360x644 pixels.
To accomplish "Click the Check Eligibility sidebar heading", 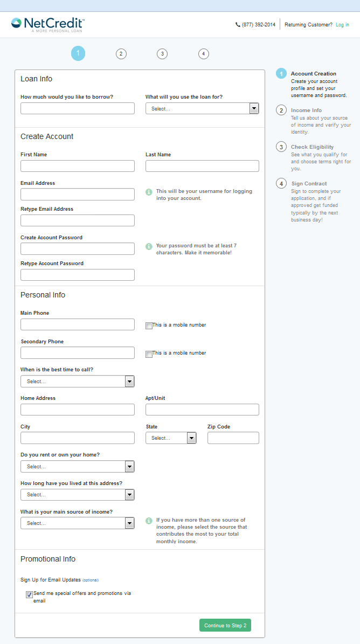I will click(313, 147).
